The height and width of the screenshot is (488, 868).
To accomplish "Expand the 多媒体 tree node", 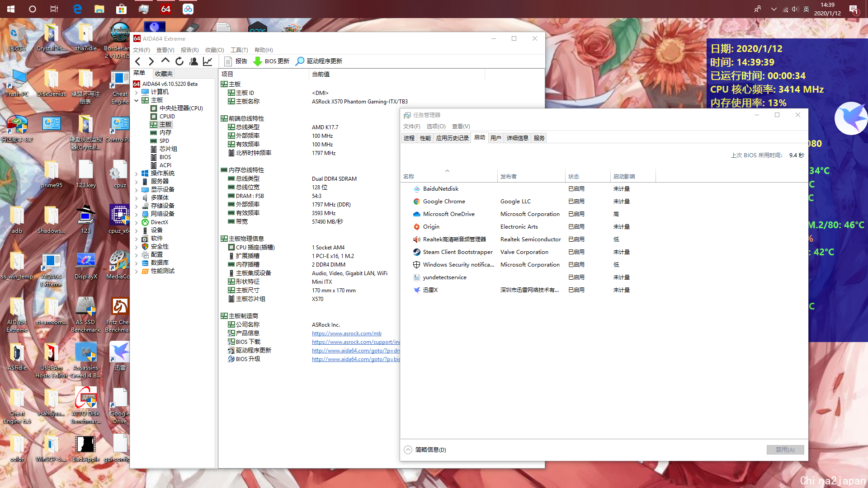I will coord(137,198).
